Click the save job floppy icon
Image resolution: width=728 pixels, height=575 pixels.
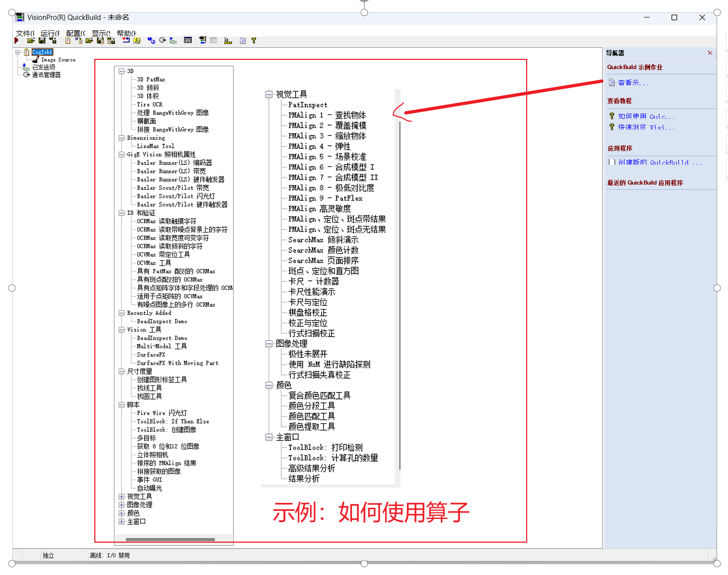click(x=100, y=40)
